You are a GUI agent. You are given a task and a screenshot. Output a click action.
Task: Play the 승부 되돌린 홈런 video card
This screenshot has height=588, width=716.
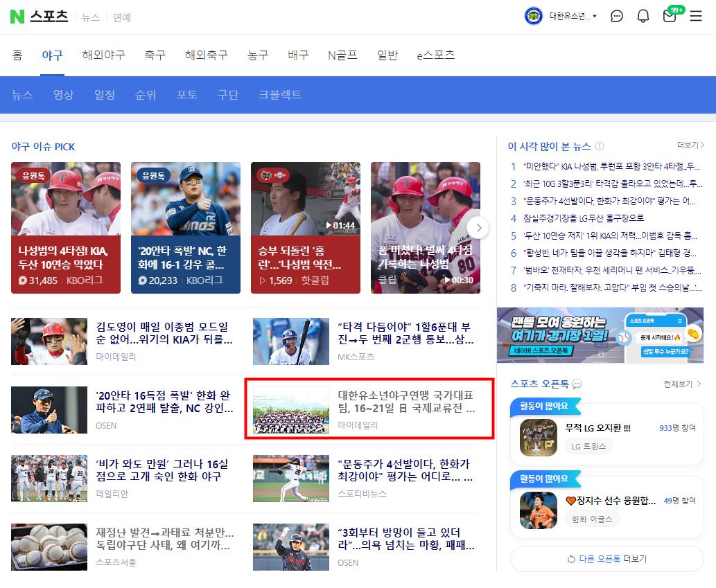306,228
